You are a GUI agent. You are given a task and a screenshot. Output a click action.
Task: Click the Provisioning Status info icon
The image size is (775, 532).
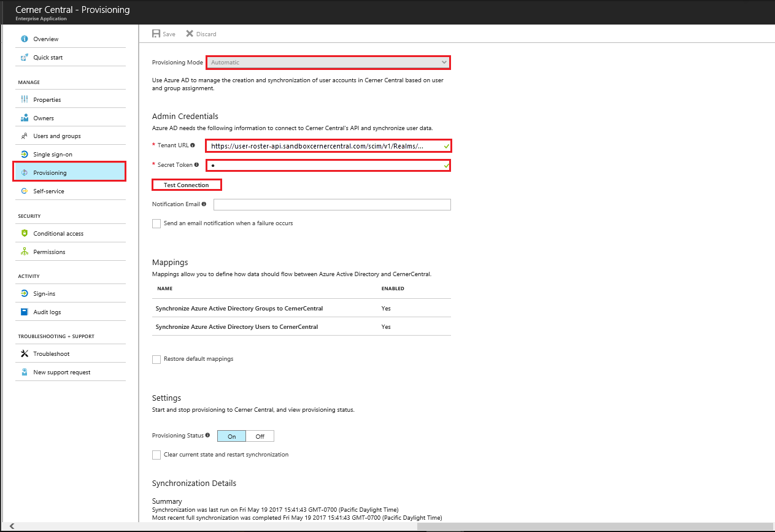(x=208, y=435)
